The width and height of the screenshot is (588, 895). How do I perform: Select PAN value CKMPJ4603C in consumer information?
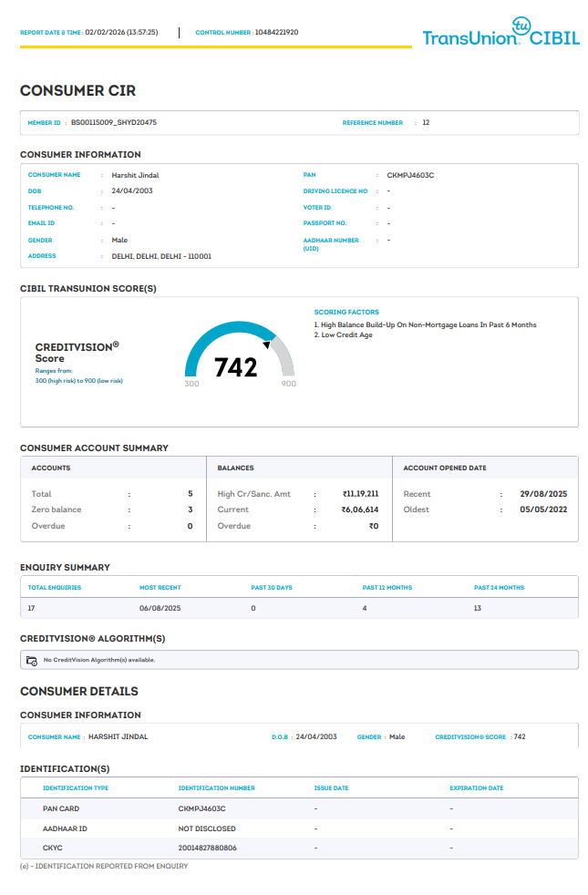pyautogui.click(x=410, y=175)
